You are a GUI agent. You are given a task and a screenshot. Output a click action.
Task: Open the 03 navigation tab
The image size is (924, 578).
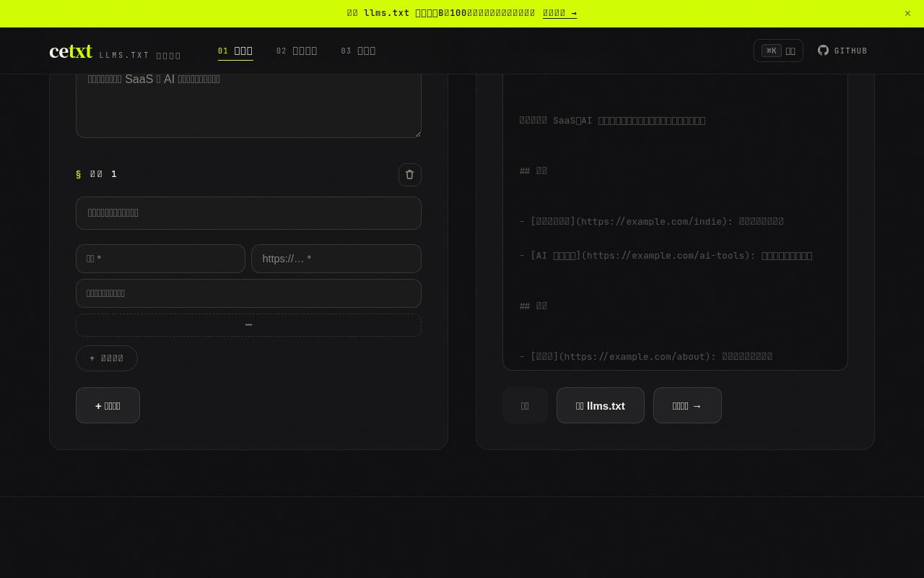358,51
